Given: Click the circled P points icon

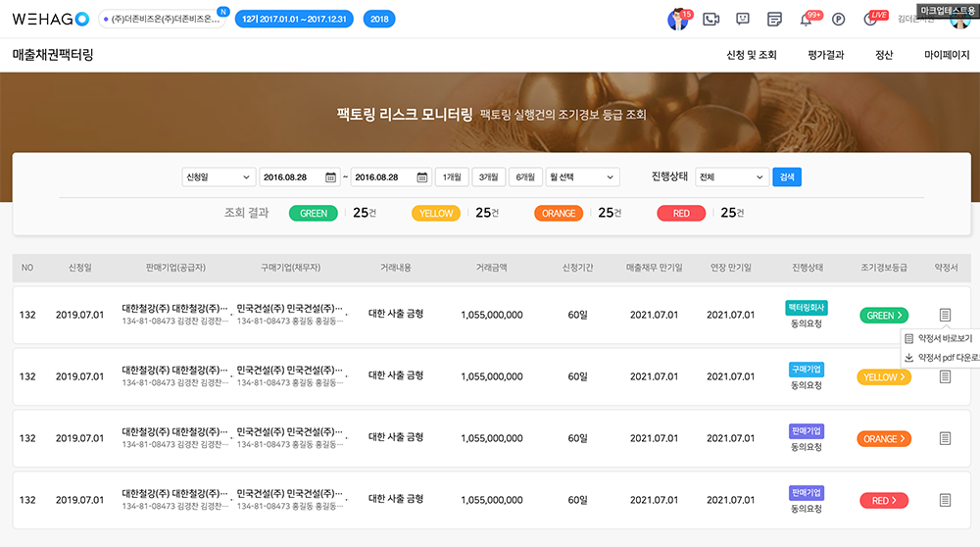Looking at the screenshot, I should 838,19.
